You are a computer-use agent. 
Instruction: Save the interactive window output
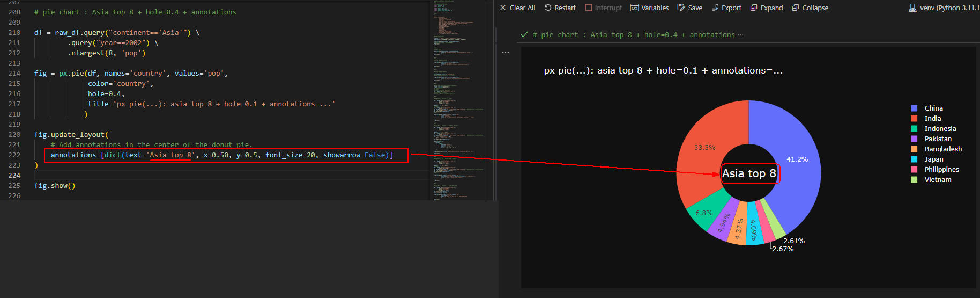click(689, 8)
